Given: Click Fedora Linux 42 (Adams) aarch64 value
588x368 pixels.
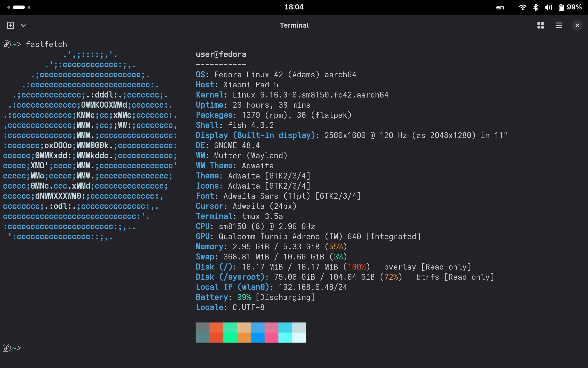Looking at the screenshot, I should [x=285, y=75].
